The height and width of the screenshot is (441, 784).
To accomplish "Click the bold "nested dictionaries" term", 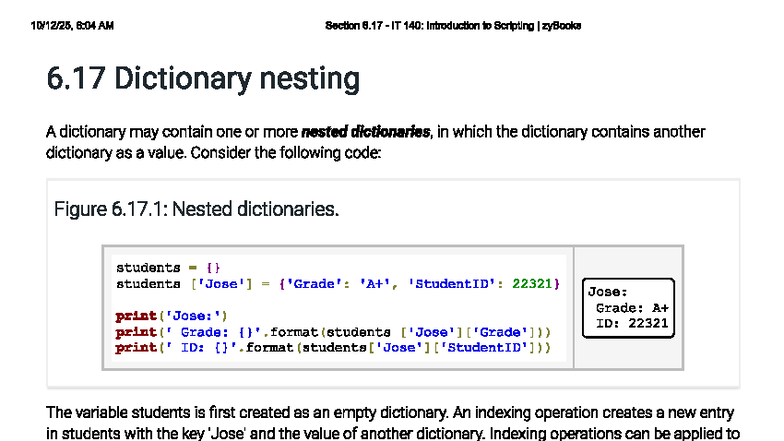I will (x=365, y=132).
